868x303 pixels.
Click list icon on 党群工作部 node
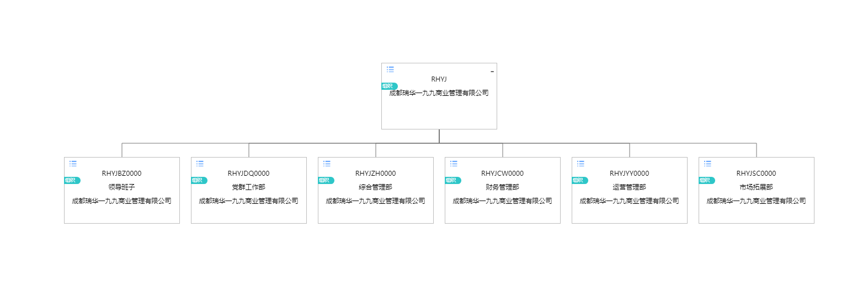[200, 164]
